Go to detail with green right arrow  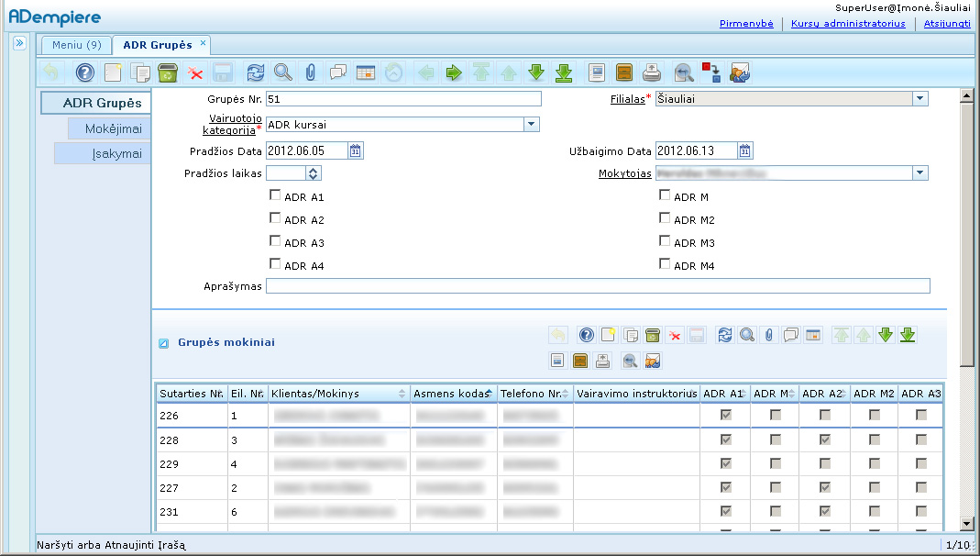454,72
